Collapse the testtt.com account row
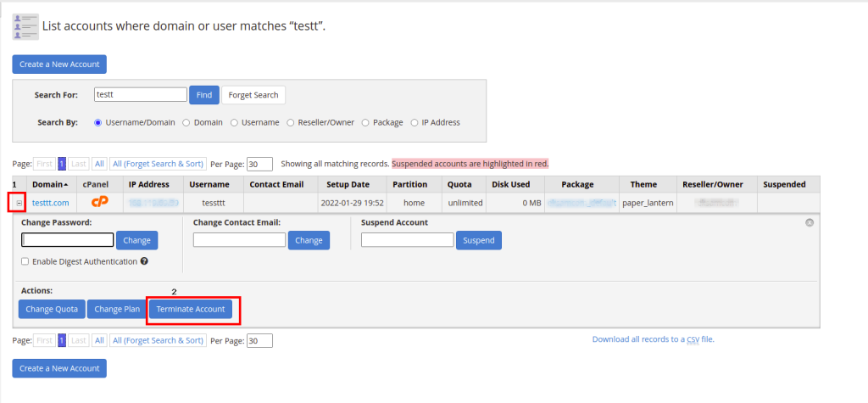The width and height of the screenshot is (868, 403). (x=19, y=204)
